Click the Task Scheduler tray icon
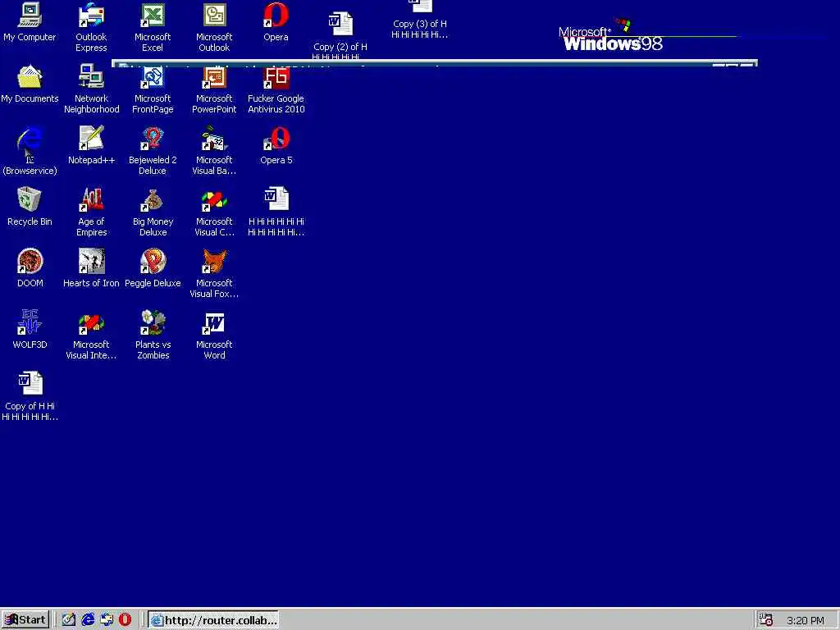This screenshot has height=630, width=840. tap(766, 620)
